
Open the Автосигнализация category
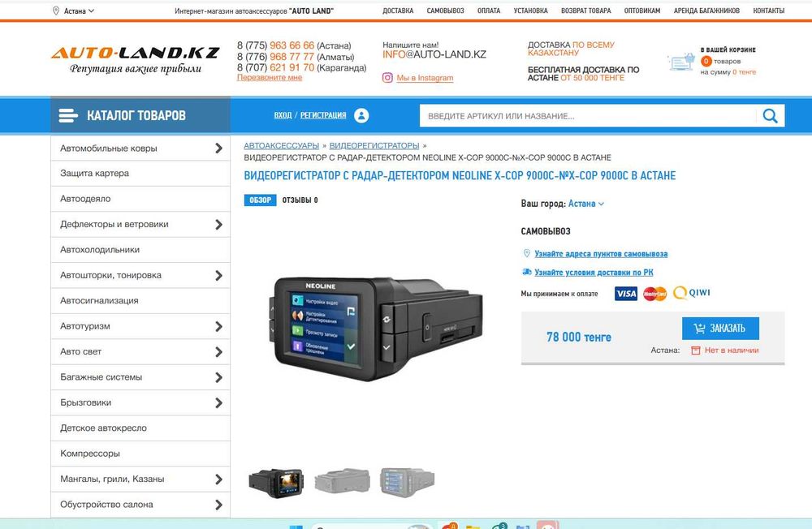(140, 301)
